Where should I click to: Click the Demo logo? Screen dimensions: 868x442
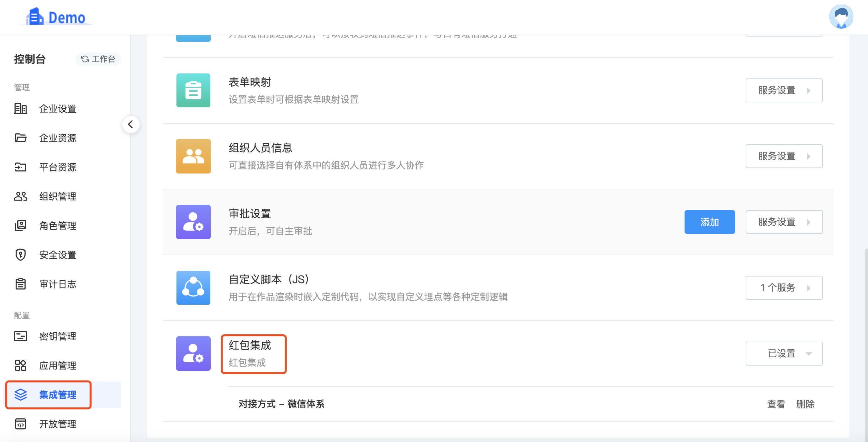[56, 17]
